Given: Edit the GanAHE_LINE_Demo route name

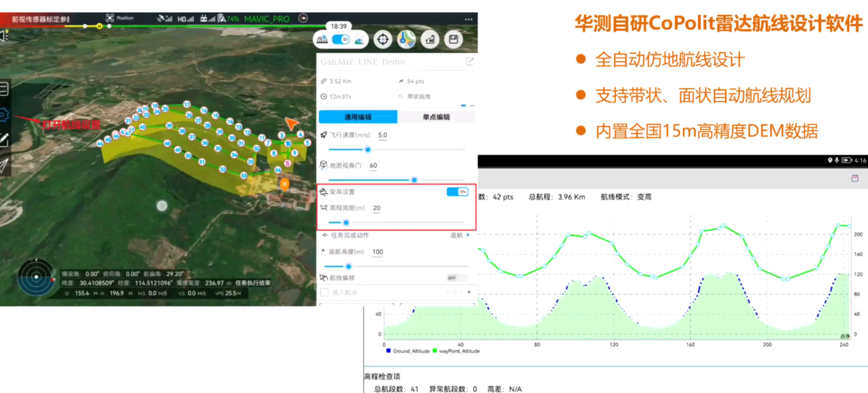Looking at the screenshot, I should coord(470,61).
